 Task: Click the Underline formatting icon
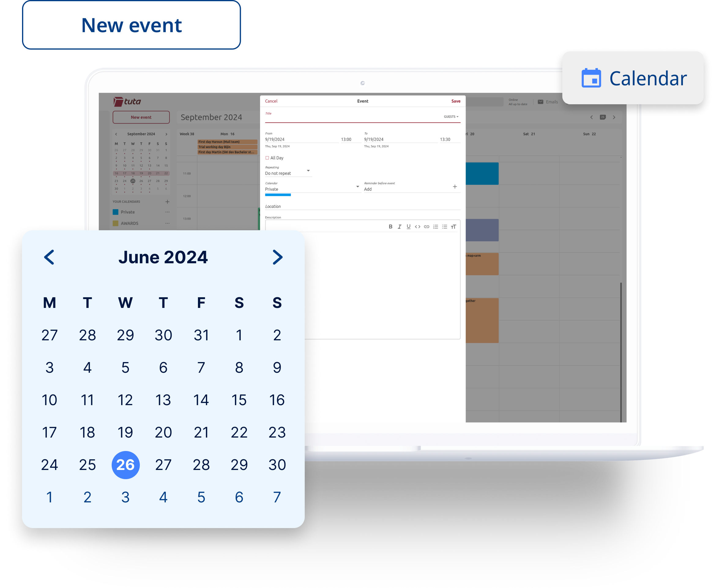[x=408, y=227]
